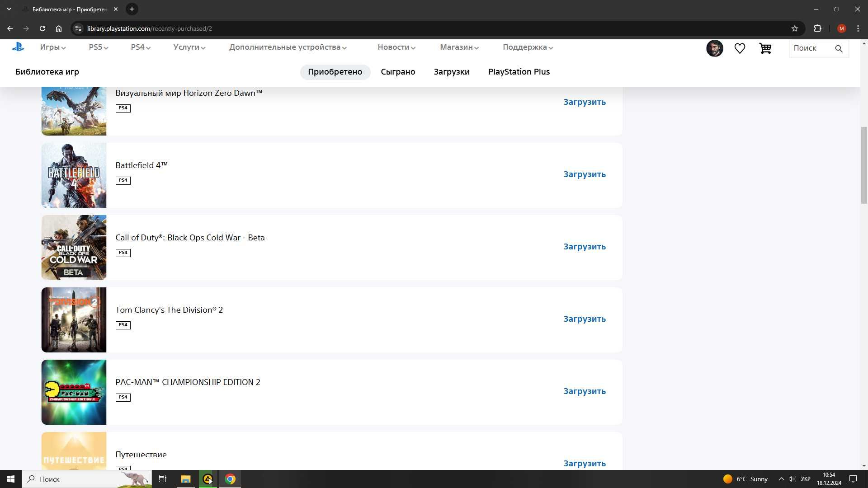Click the page vertical scrollbar thumb
The height and width of the screenshot is (488, 868).
pos(864,165)
